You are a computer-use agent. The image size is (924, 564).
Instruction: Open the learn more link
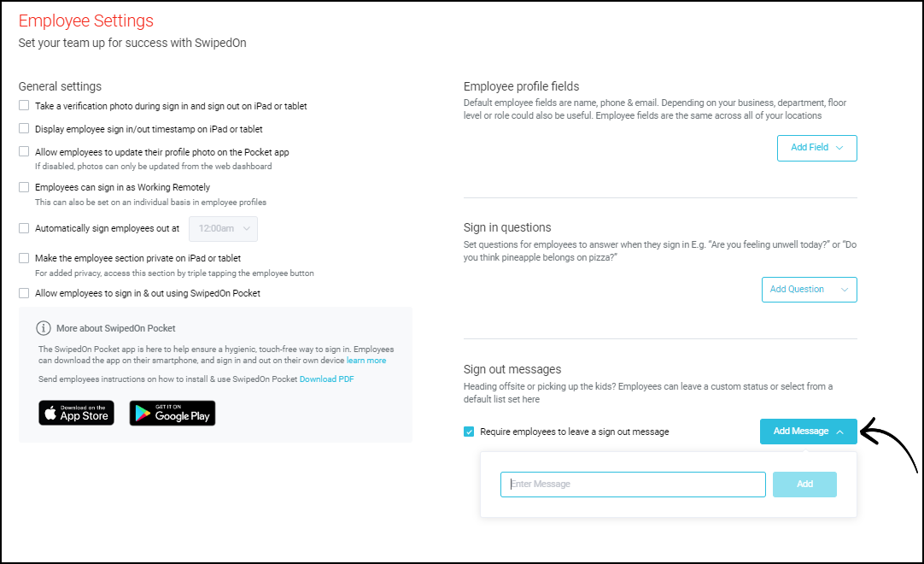[366, 361]
